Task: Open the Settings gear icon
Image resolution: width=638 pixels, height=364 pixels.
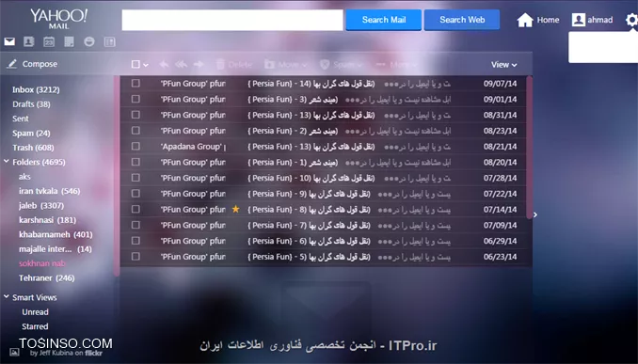Action: pyautogui.click(x=631, y=20)
